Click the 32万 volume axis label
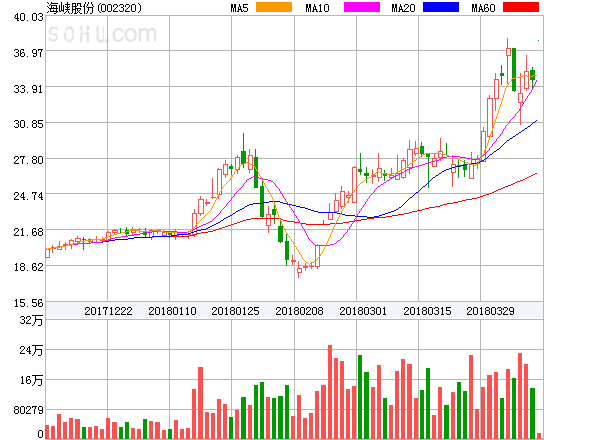This screenshot has width=600, height=440. tap(31, 320)
